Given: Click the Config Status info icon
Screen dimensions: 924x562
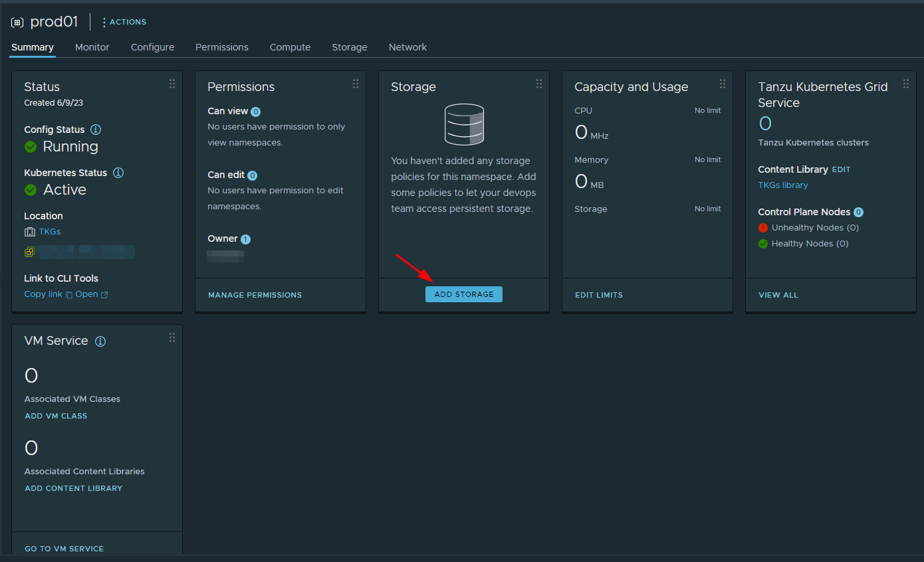Looking at the screenshot, I should [96, 130].
